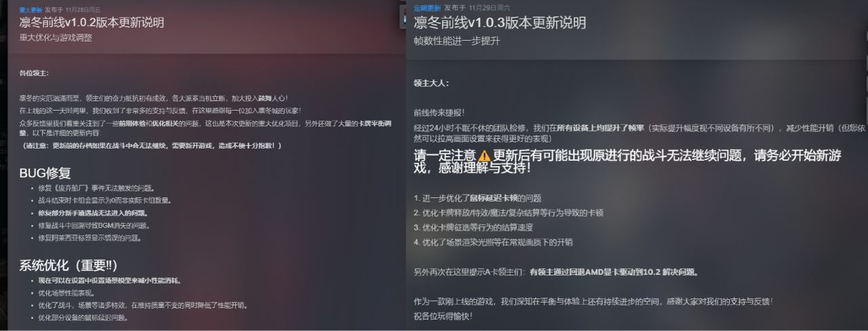Open 凛冬前线v1.0.3版本更新说明 title

(x=500, y=22)
